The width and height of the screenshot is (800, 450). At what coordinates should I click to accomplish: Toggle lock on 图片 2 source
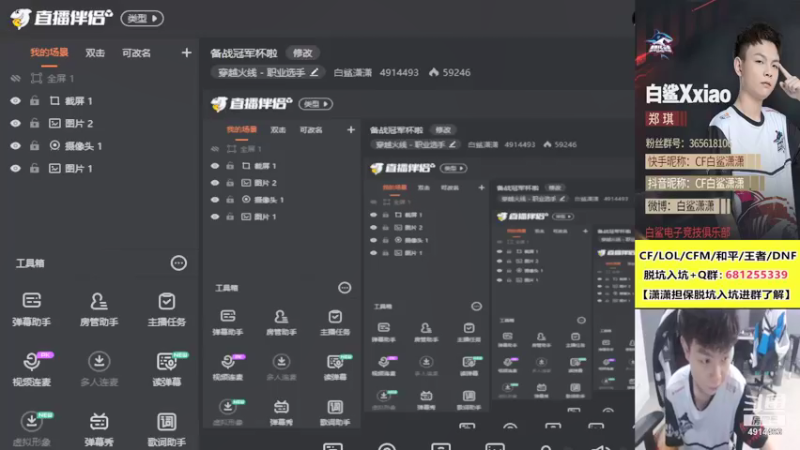pos(34,123)
